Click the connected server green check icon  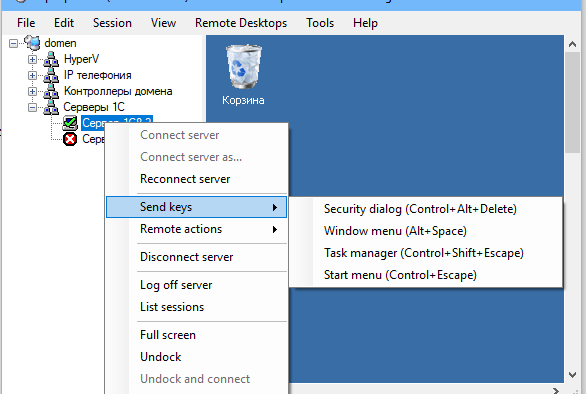70,123
